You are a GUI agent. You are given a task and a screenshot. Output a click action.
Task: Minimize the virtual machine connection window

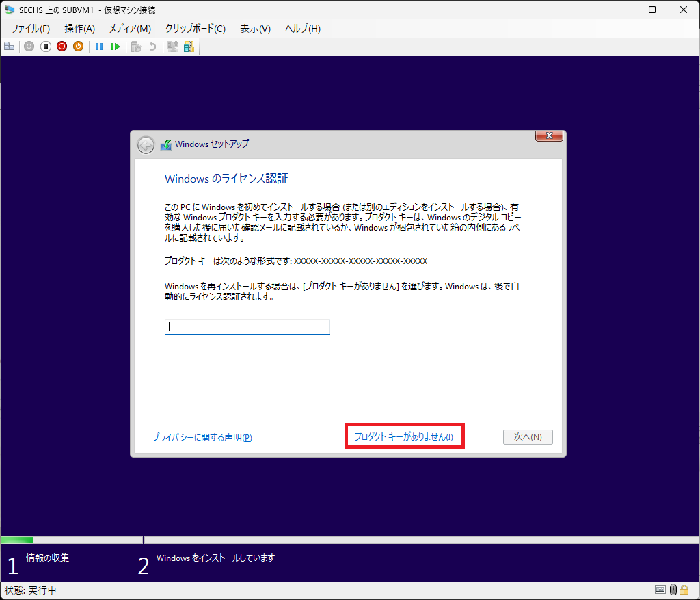621,10
